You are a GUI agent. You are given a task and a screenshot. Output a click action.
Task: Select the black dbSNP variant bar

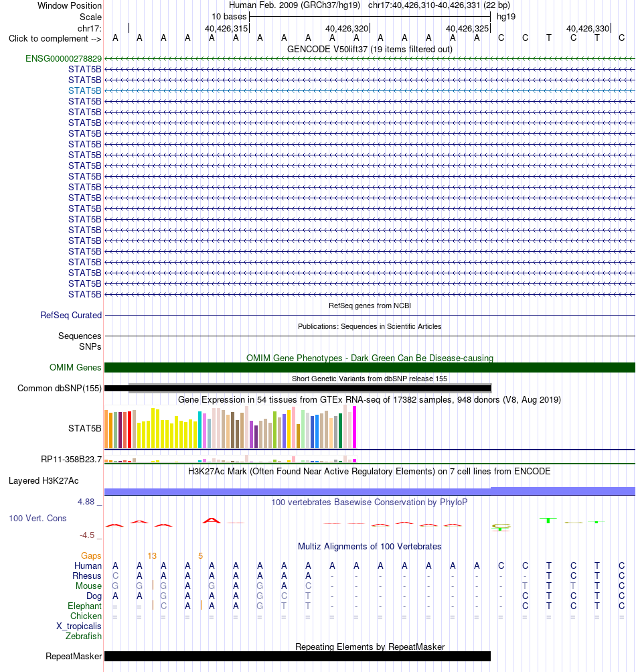coord(298,389)
